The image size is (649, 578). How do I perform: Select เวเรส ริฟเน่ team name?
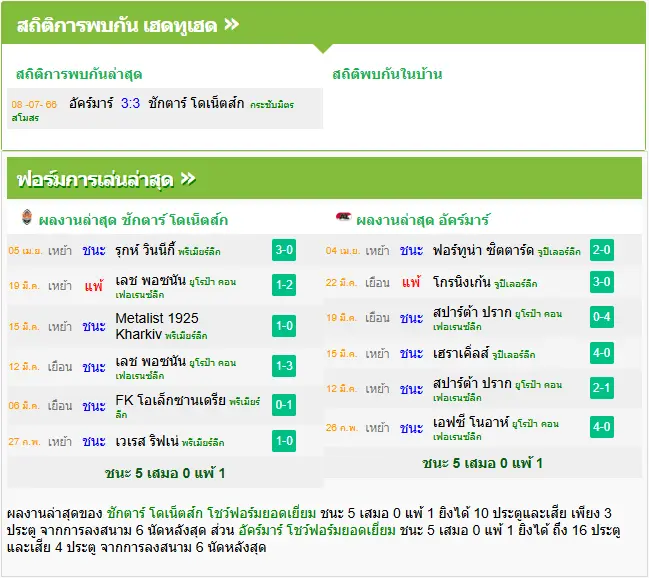[147, 441]
